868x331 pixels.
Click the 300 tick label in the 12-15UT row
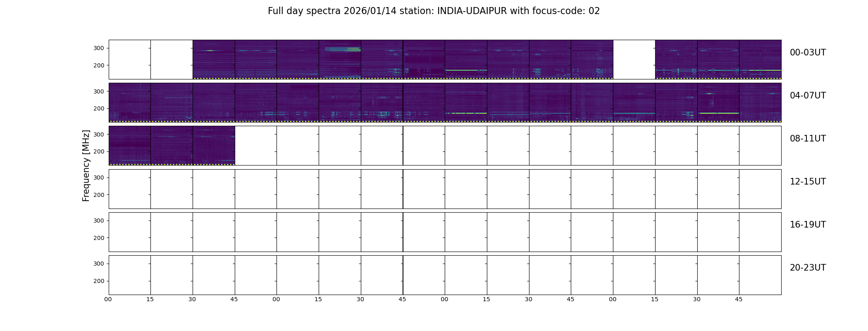point(99,177)
